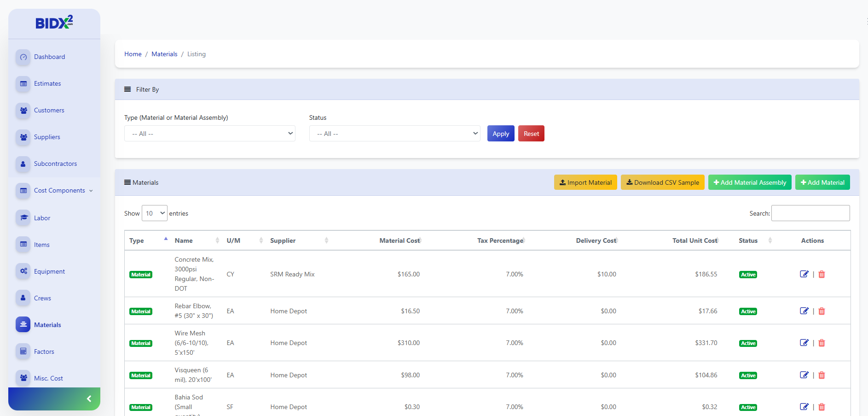Image resolution: width=868 pixels, height=416 pixels.
Task: Open the Type filter dropdown
Action: (x=209, y=133)
